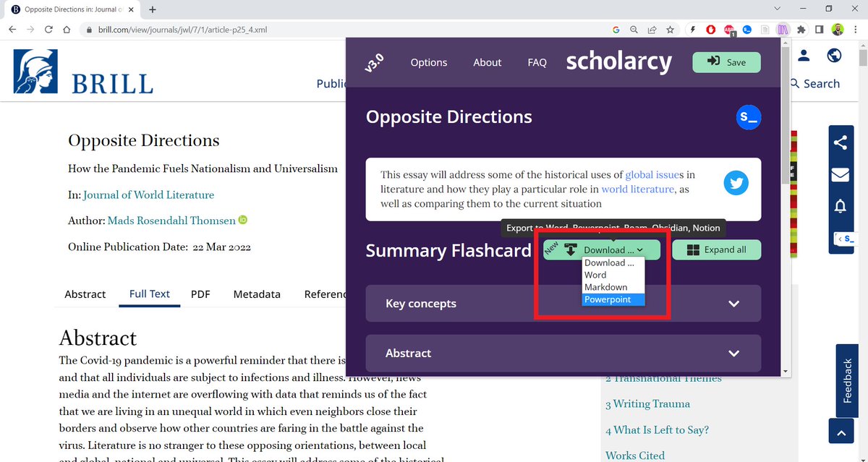Viewport: 868px width, 462px height.
Task: Open the Feedback side button
Action: click(847, 380)
